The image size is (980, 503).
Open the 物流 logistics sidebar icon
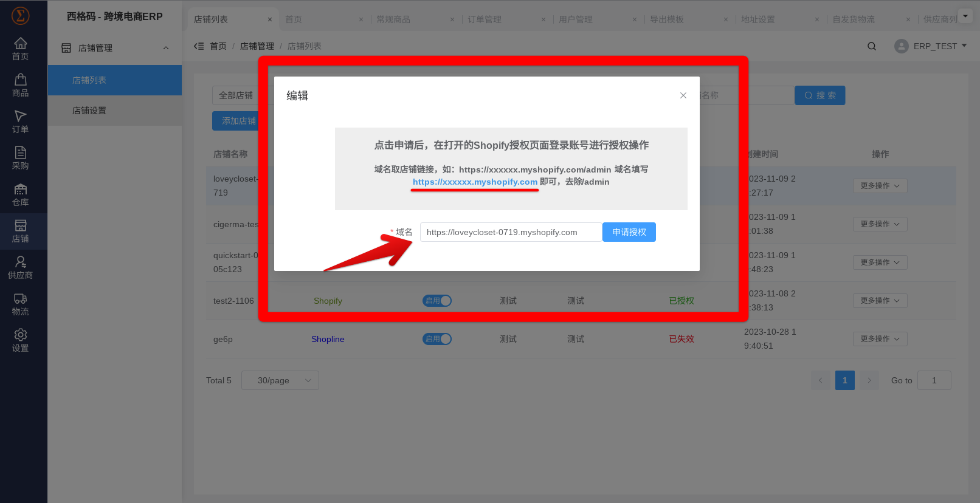point(20,304)
